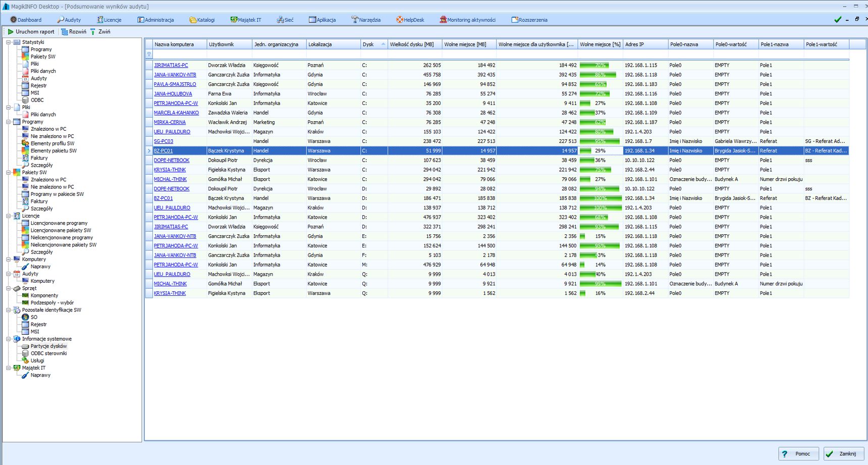
Task: Select the MSI icon under Statystyki
Action: tap(25, 93)
